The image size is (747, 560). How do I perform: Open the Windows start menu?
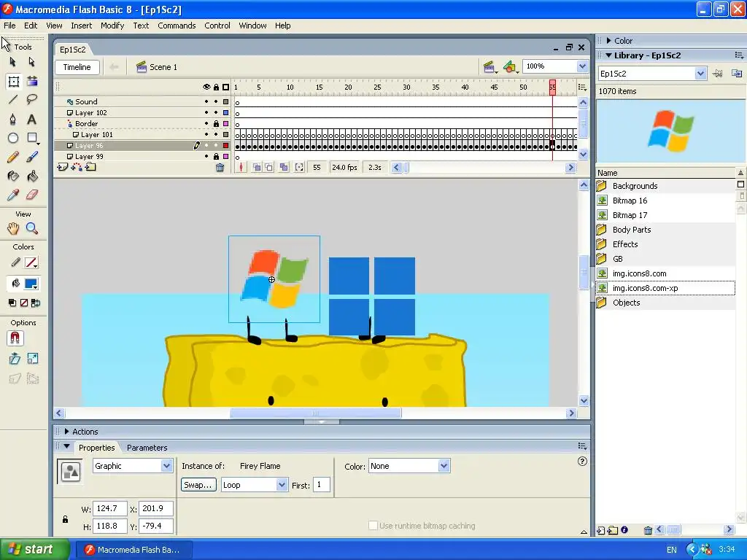coord(34,549)
